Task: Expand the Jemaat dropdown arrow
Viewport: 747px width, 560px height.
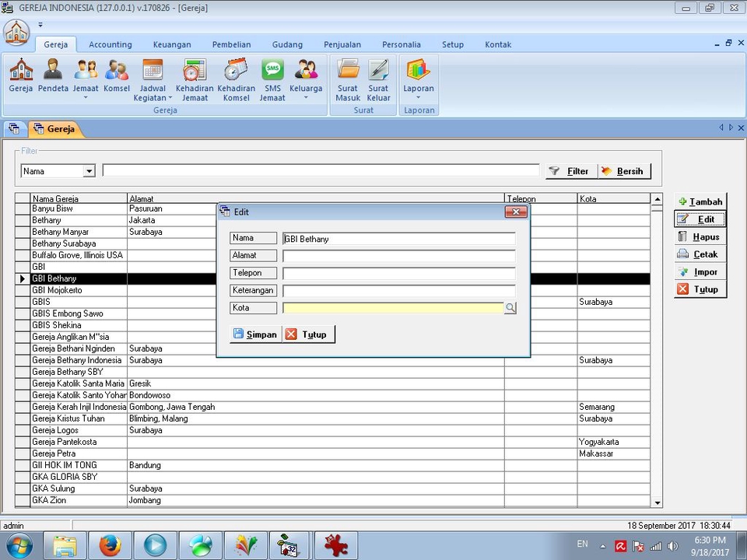Action: pos(86,98)
